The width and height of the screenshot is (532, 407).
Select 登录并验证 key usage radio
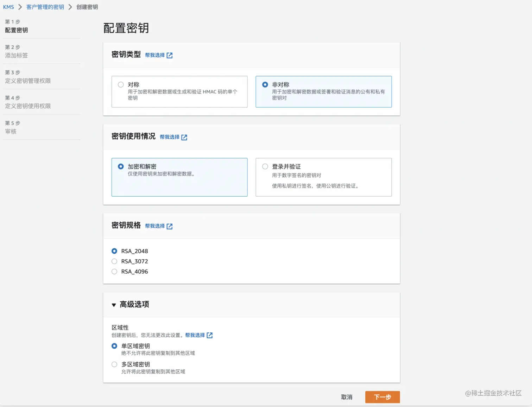click(x=265, y=166)
